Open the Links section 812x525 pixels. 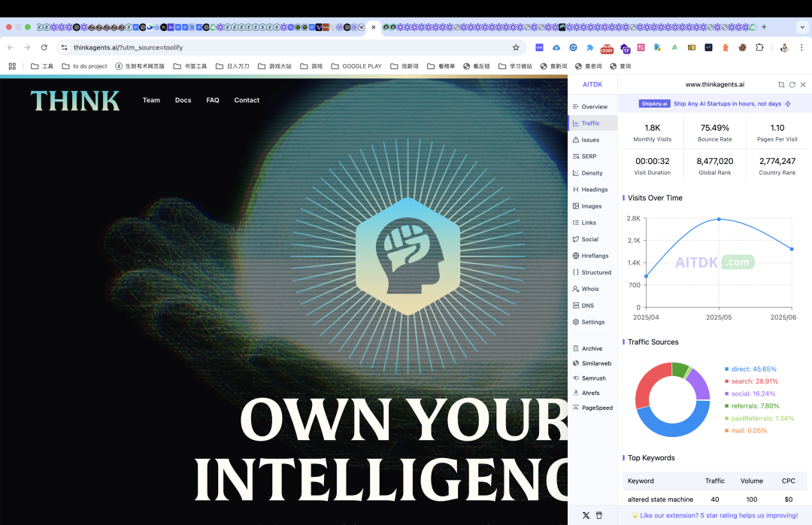[x=585, y=223]
